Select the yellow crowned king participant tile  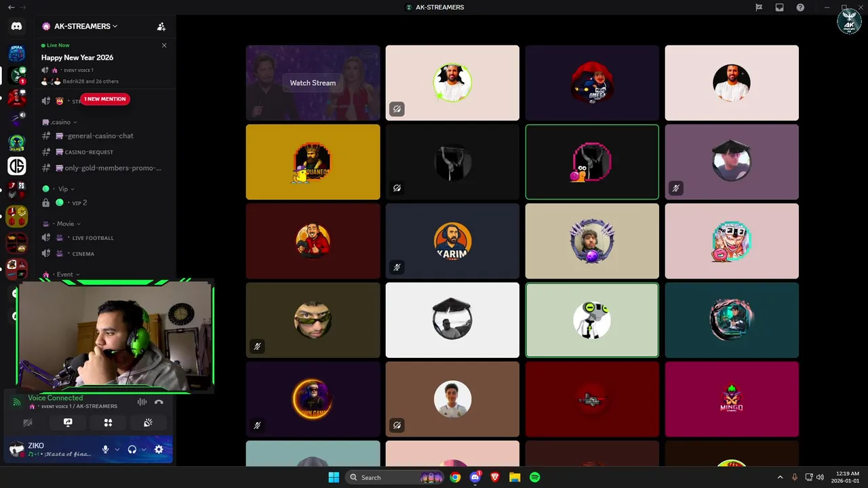313,162
